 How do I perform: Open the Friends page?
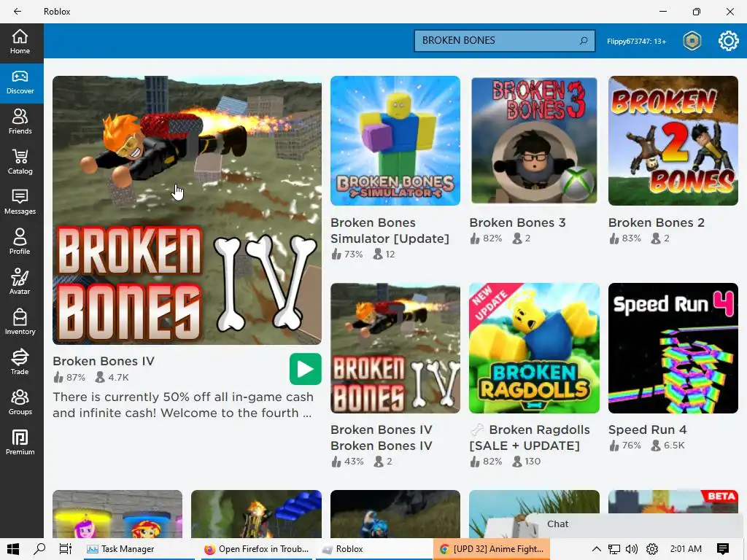point(20,122)
